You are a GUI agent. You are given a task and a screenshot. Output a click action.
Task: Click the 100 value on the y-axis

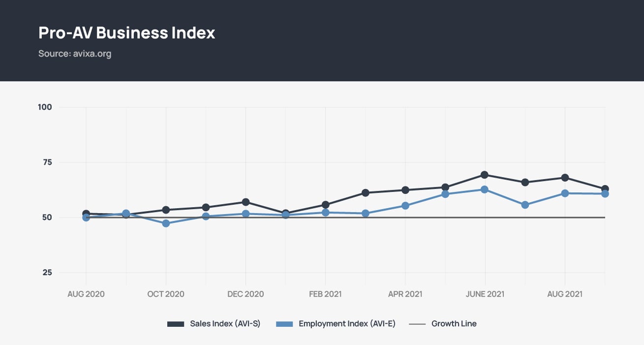(45, 107)
